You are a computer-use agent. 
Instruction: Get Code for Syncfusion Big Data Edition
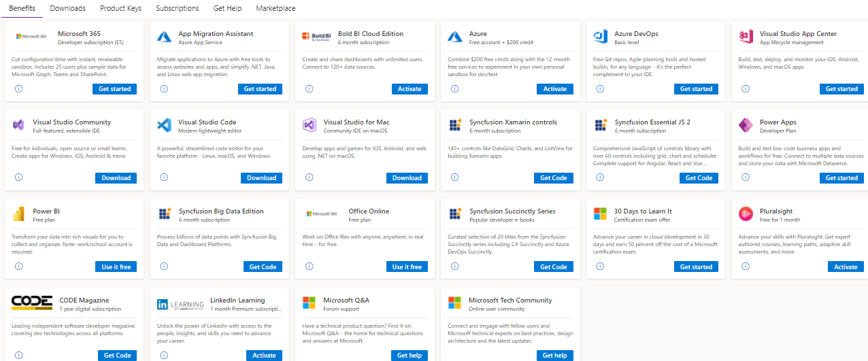263,267
